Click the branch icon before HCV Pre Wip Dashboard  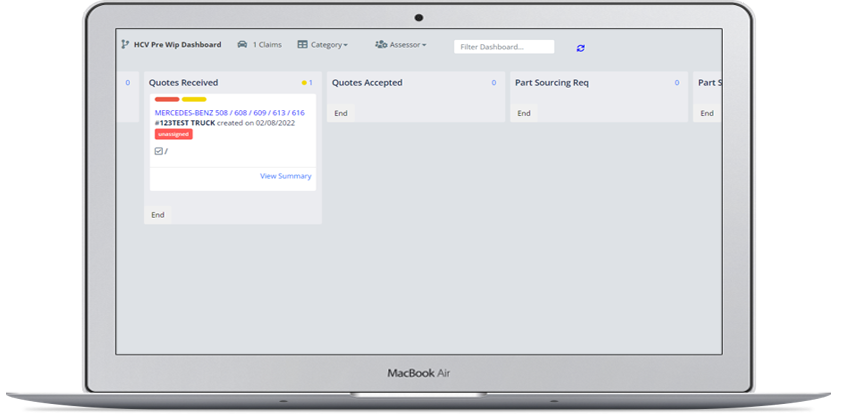coord(125,45)
